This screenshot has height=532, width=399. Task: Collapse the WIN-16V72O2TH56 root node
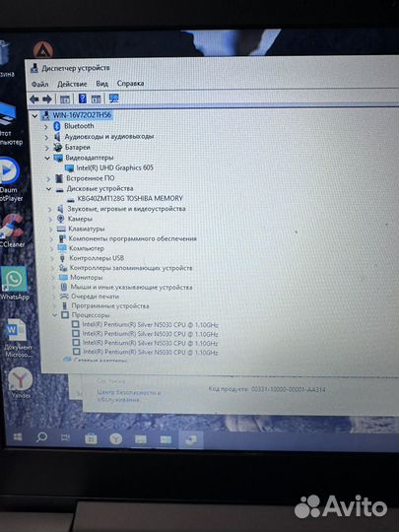click(34, 116)
